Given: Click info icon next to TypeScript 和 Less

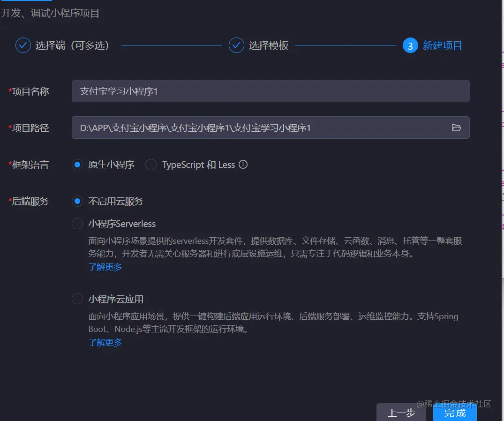Looking at the screenshot, I should (x=243, y=165).
